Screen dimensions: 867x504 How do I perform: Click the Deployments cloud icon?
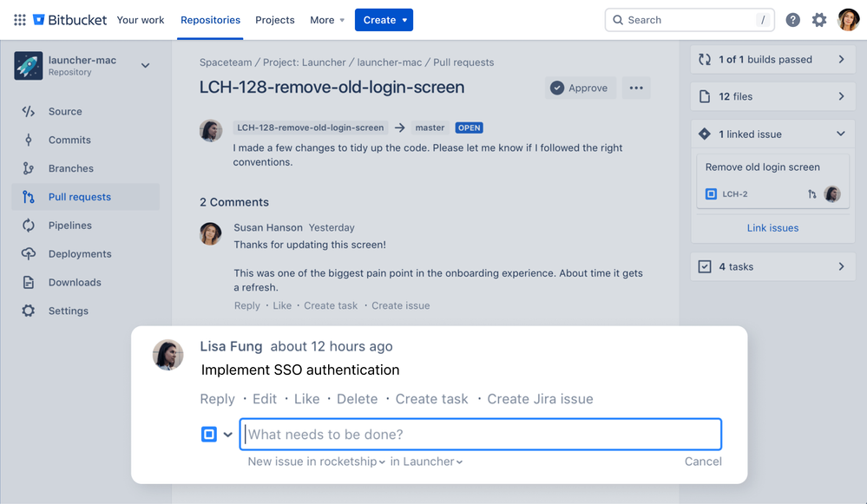point(28,253)
